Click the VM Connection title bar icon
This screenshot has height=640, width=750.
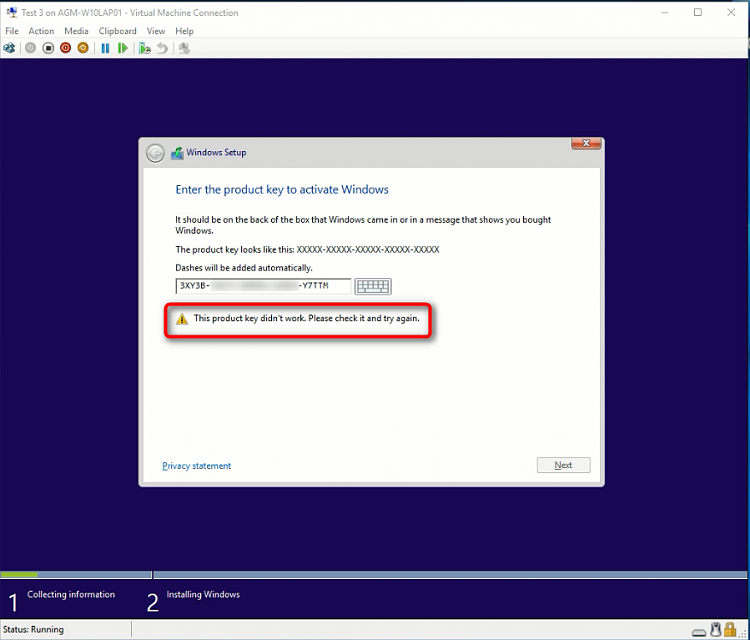click(12, 12)
